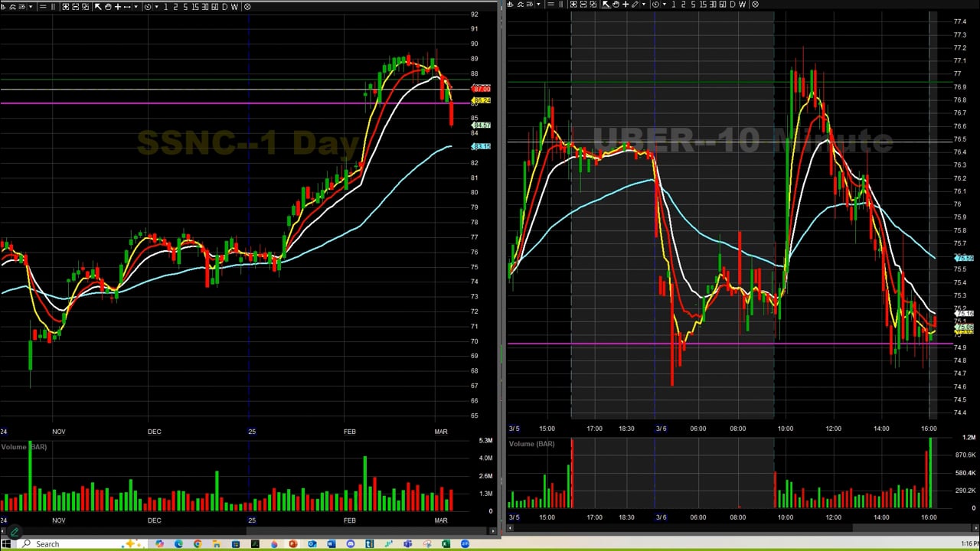Click the cyan 83.15 price tag

(x=482, y=146)
